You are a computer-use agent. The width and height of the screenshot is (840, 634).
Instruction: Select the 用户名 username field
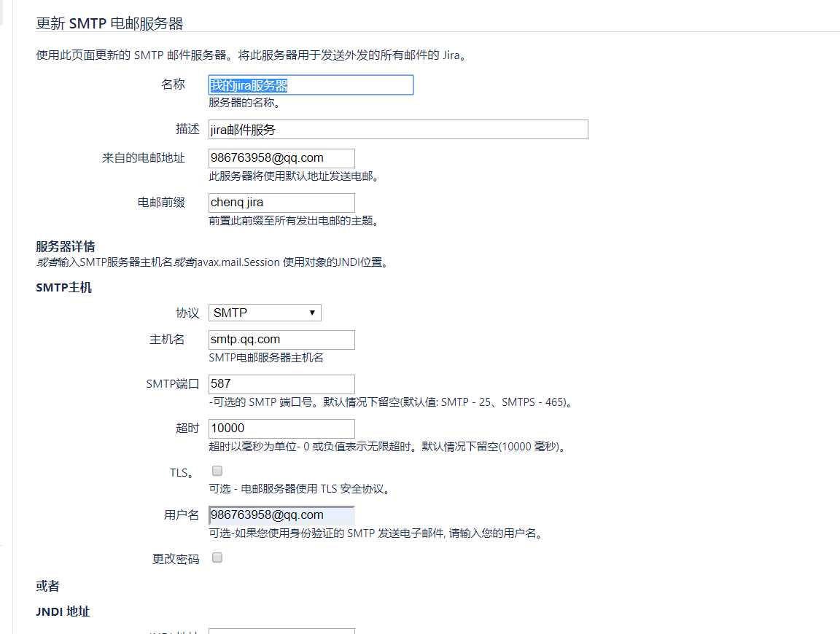[x=281, y=514]
